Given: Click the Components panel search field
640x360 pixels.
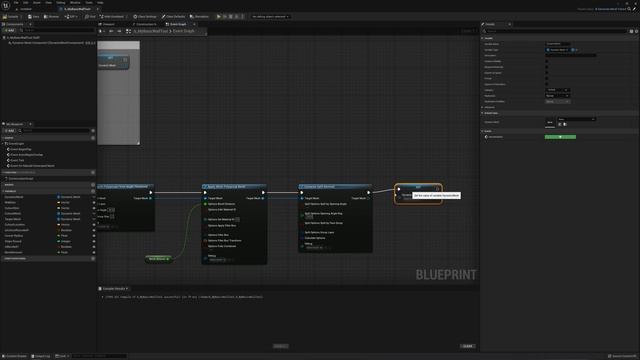Looking at the screenshot, I should 57,30.
